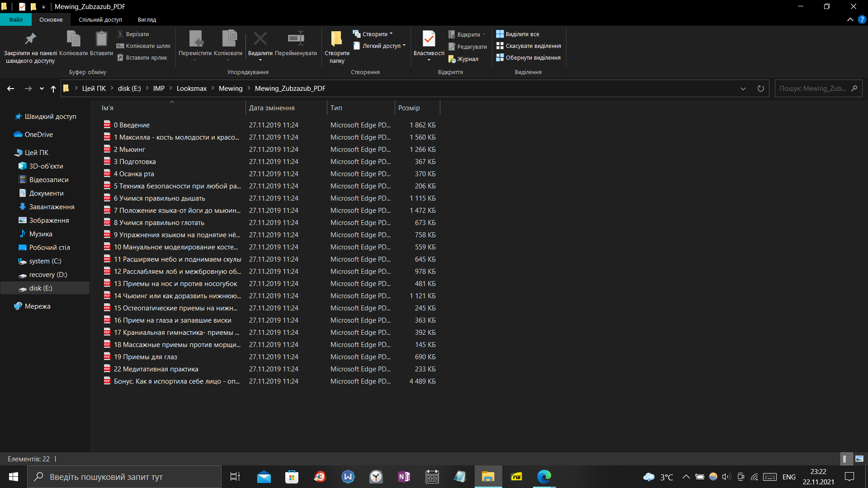
Task: Click the Копіювати clipboard icon
Action: coord(73,39)
